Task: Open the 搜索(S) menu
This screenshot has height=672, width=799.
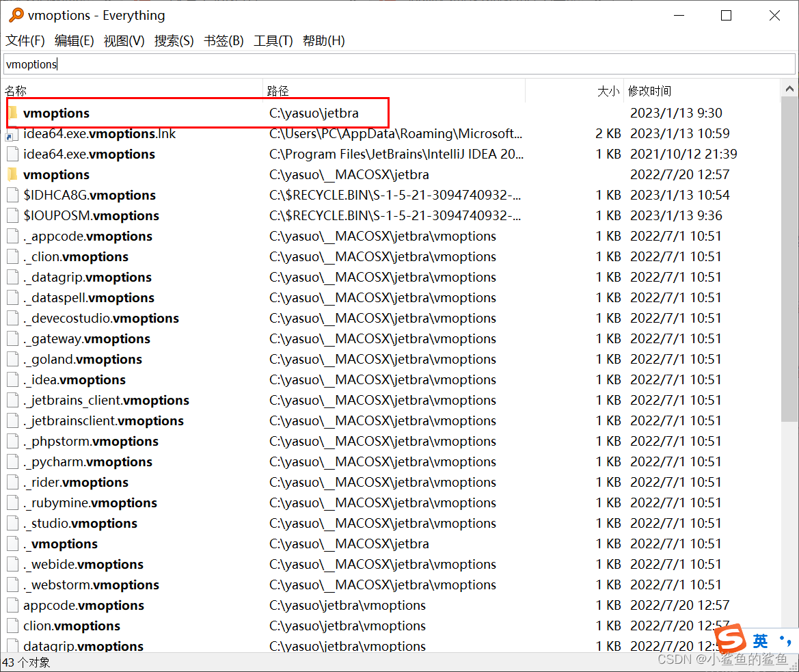Action: (174, 40)
